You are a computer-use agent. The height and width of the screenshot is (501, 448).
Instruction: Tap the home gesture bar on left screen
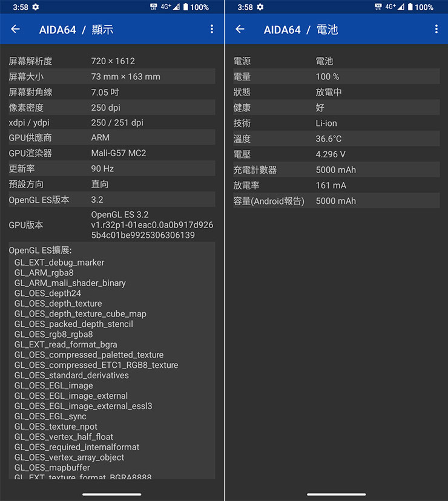click(x=111, y=494)
